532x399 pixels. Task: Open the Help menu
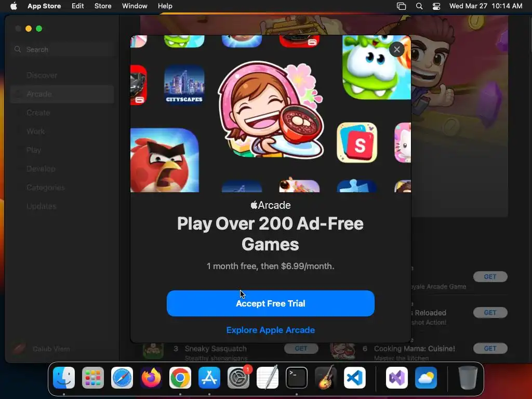(165, 6)
